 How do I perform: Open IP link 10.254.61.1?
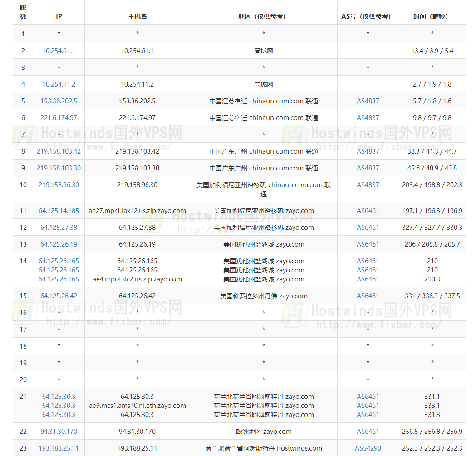click(59, 51)
